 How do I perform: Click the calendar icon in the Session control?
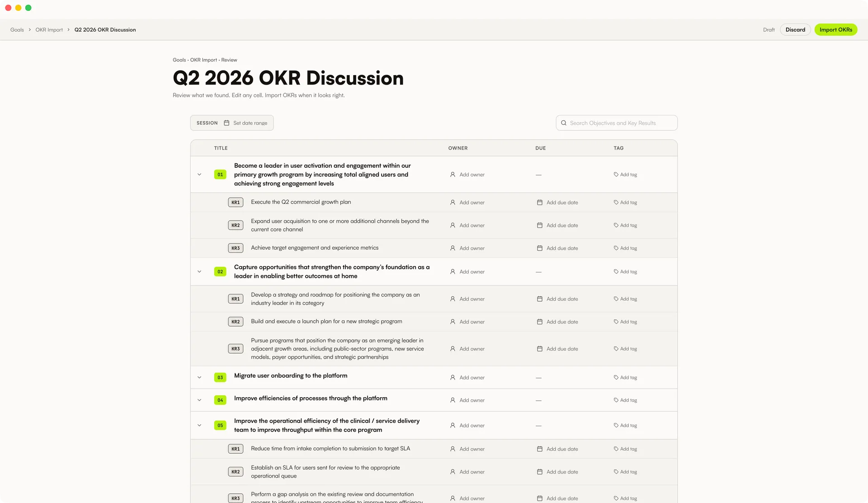[x=226, y=123]
